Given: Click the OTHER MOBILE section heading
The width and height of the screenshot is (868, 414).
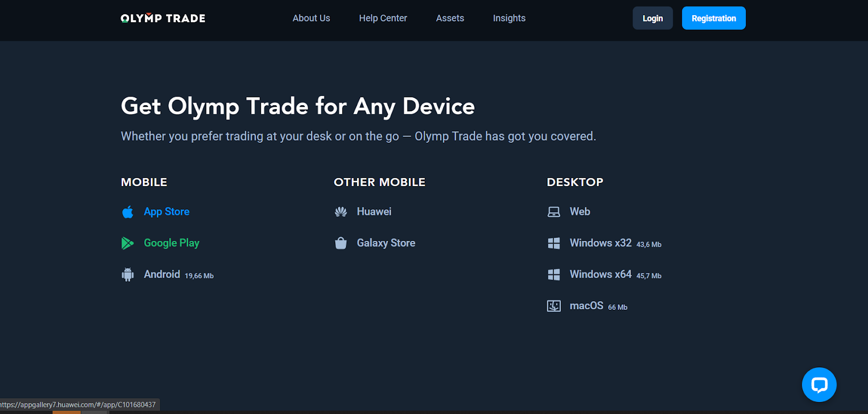Looking at the screenshot, I should [x=380, y=182].
